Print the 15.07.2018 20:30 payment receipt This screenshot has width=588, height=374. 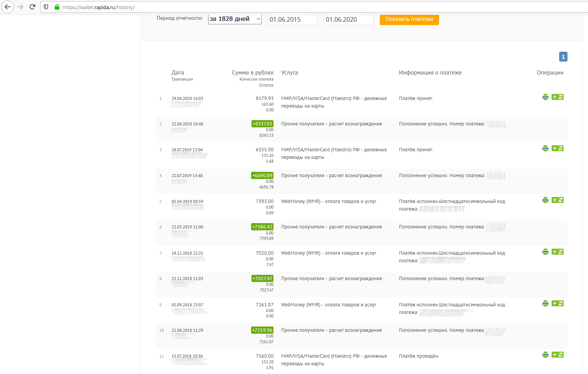[545, 355]
